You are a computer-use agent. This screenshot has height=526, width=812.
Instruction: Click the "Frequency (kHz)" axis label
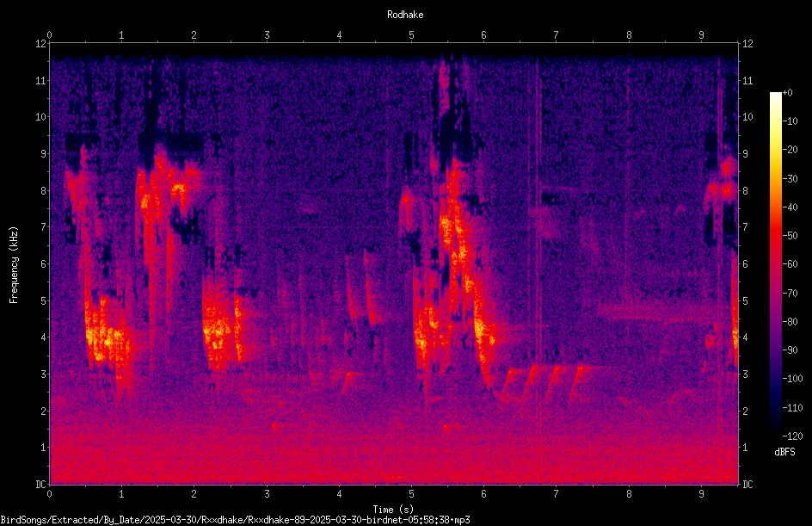pos(14,265)
